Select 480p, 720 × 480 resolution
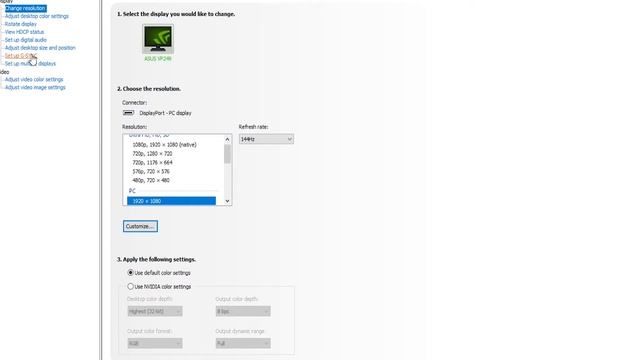The height and width of the screenshot is (360, 640). (x=151, y=180)
